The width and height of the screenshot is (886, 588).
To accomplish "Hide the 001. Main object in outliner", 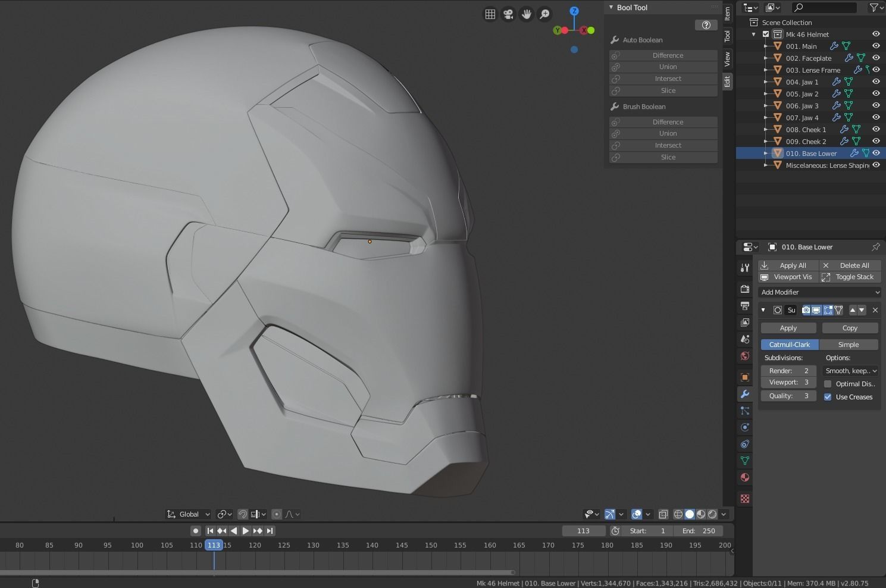I will (876, 46).
